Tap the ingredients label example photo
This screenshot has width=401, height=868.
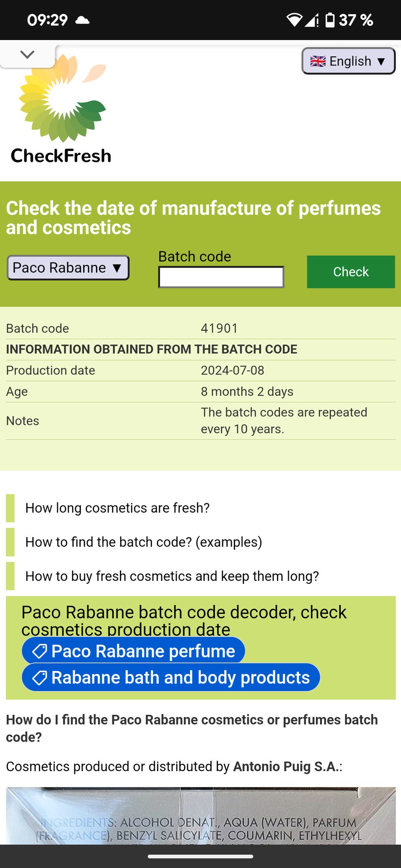[x=200, y=816]
